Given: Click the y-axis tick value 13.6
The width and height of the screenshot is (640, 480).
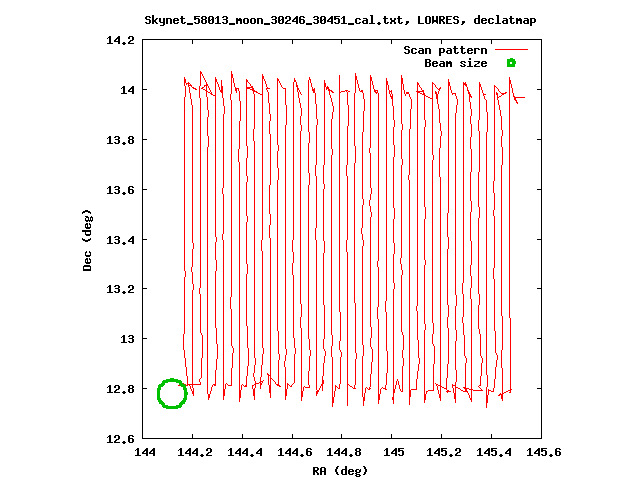Looking at the screenshot, I should [x=120, y=190].
